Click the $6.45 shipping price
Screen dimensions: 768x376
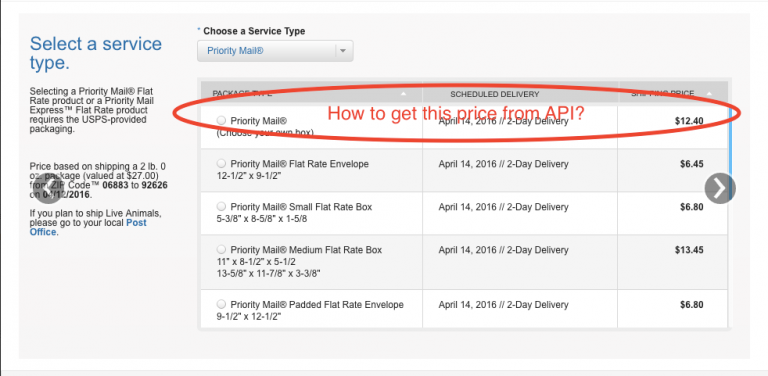(x=691, y=164)
